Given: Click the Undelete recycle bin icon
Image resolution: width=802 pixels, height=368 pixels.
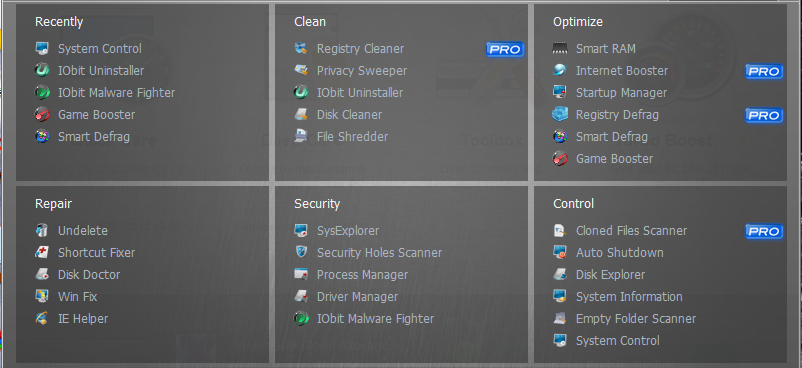Looking at the screenshot, I should [42, 230].
